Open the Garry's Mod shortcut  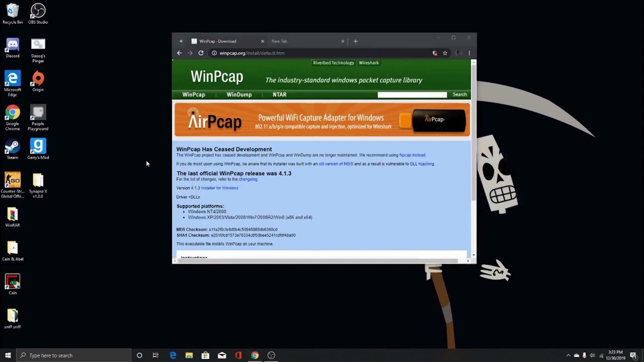38,146
